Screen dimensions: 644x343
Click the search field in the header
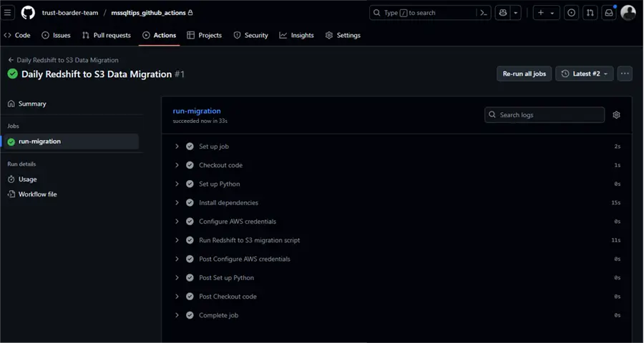[430, 13]
